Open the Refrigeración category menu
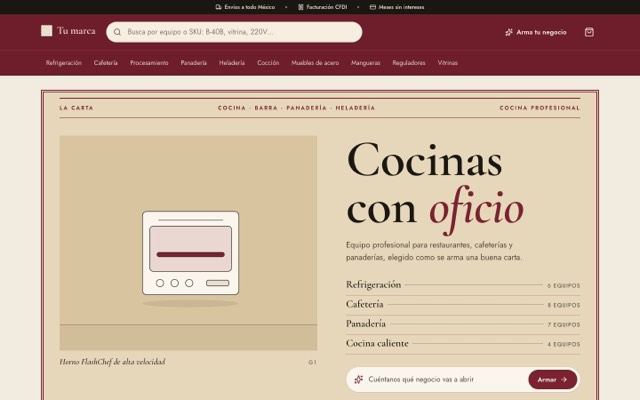Viewport: 640px width, 400px height. pos(64,62)
